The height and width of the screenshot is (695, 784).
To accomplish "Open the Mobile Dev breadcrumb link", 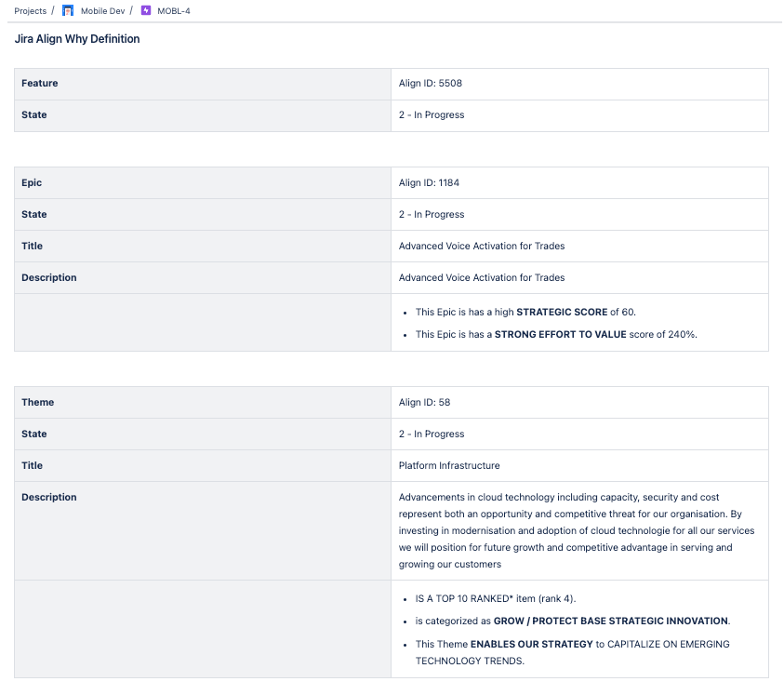I will (102, 11).
